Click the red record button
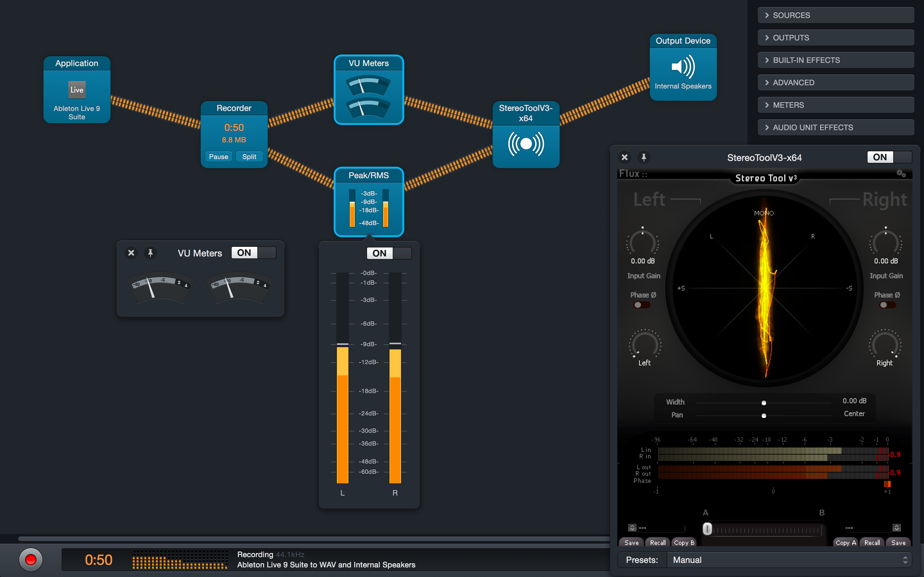This screenshot has height=577, width=924. click(30, 559)
